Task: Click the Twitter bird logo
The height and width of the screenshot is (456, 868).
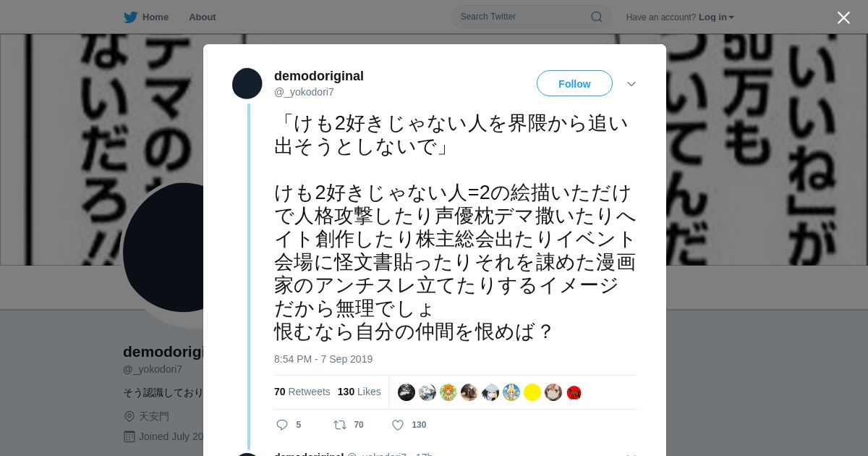Action: [x=130, y=17]
